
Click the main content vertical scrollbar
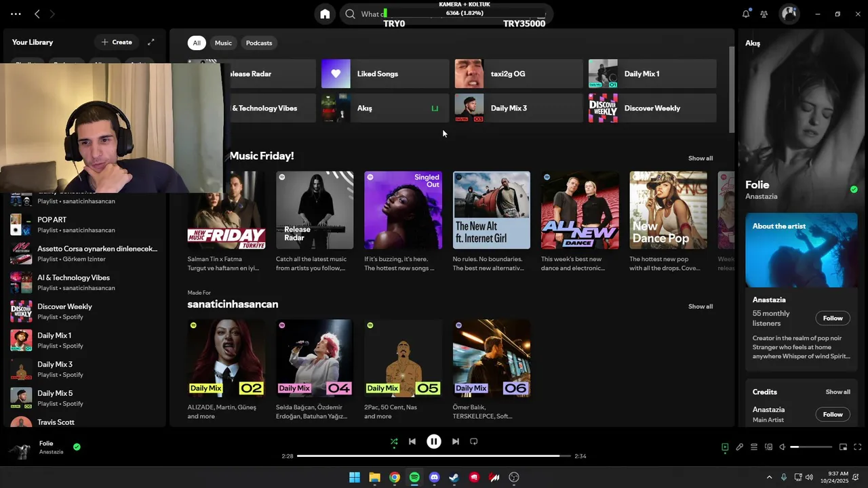[731, 89]
